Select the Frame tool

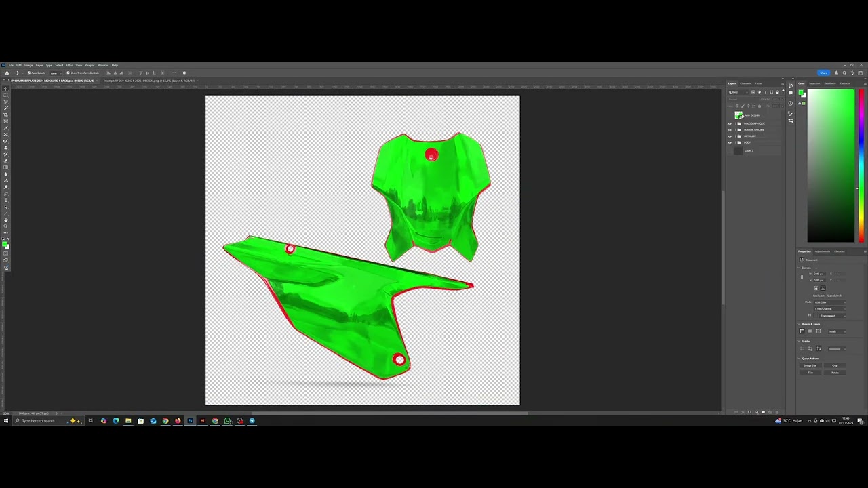tap(5, 121)
